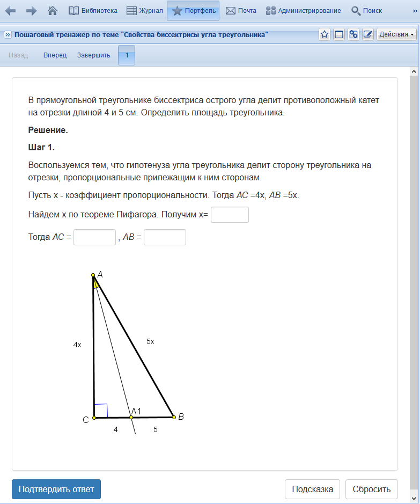The height and width of the screenshot is (504, 420).
Task: Click the scrollbar down arrow
Action: coord(414,499)
